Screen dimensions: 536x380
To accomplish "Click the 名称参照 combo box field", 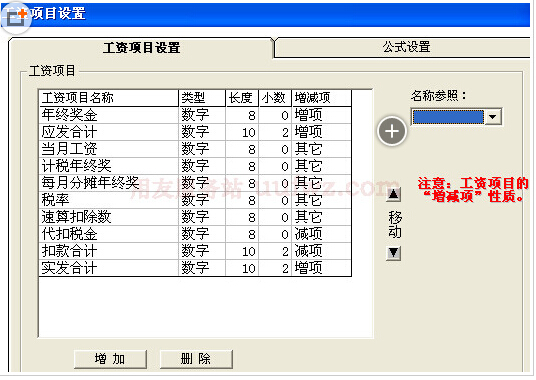I will pos(456,117).
